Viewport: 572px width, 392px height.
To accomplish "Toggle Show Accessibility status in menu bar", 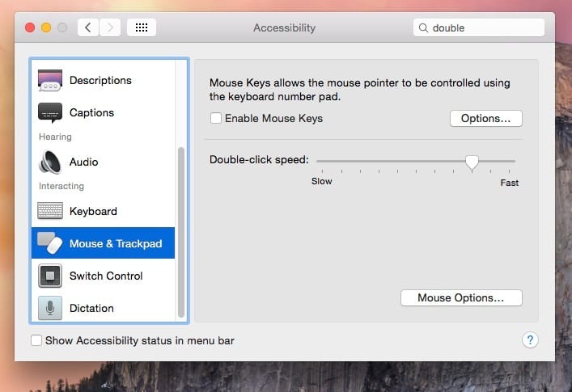I will [x=36, y=340].
